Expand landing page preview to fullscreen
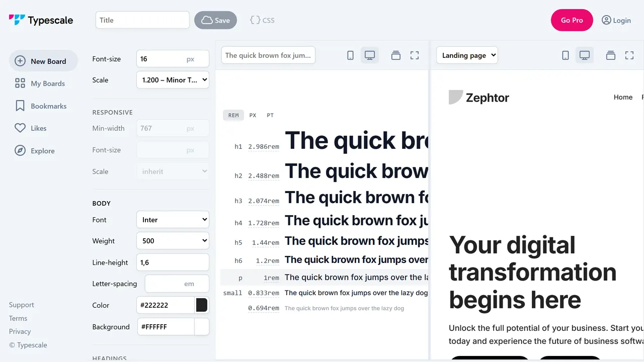 pyautogui.click(x=629, y=55)
